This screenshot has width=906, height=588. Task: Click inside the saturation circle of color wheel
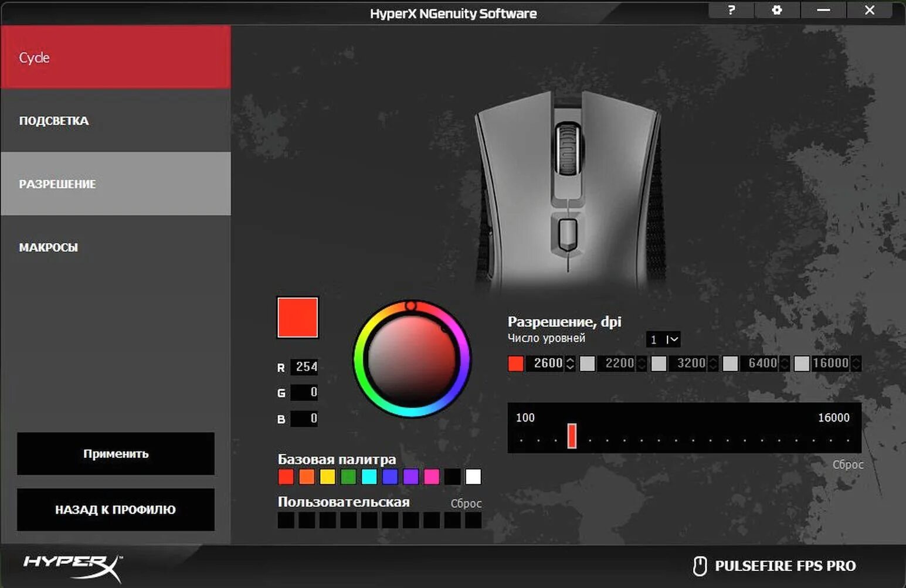click(x=412, y=359)
